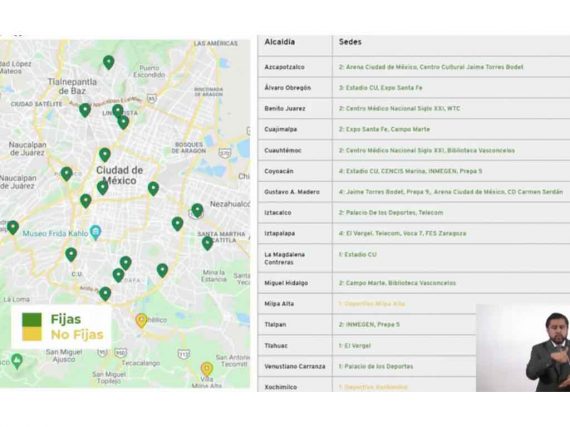Click the Gustavo A. Madero row
The image size is (570, 427).
point(414,192)
